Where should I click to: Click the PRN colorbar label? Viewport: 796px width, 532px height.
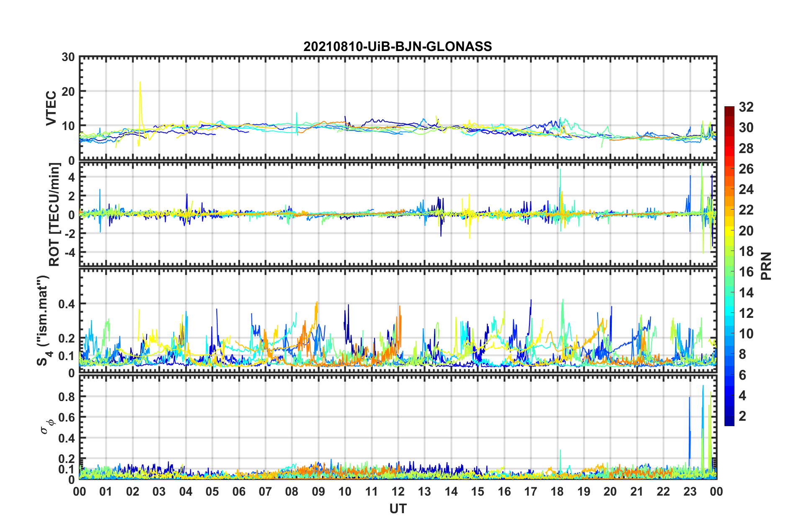pyautogui.click(x=766, y=266)
